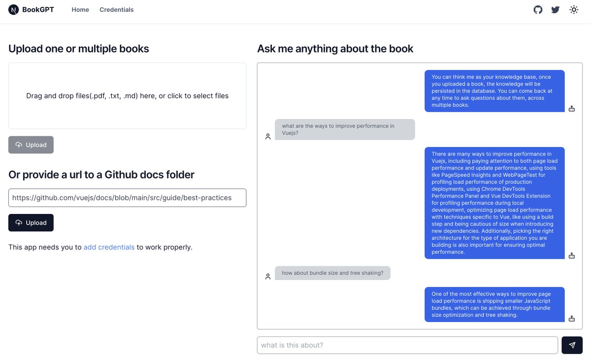Click the gray Upload button under dropzone

point(31,145)
